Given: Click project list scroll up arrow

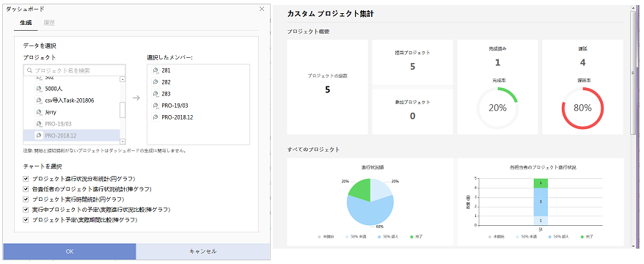Looking at the screenshot, I should pyautogui.click(x=122, y=80).
